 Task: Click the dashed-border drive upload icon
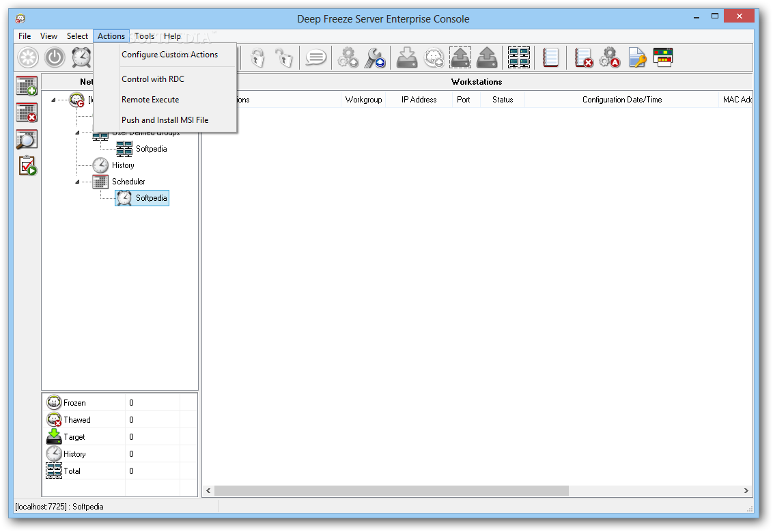click(460, 57)
